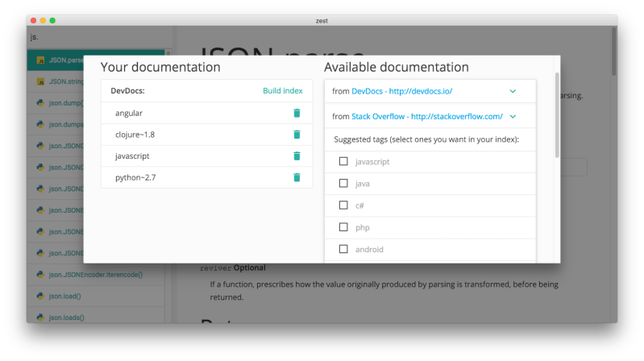The width and height of the screenshot is (644, 361).
Task: Tick the c# tag checkbox
Action: pyautogui.click(x=343, y=205)
